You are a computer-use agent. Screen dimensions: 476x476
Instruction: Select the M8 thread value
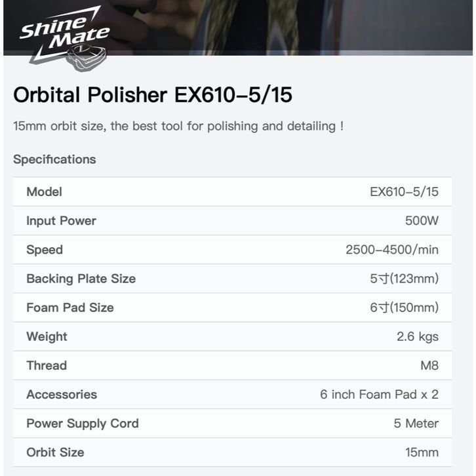tap(430, 365)
